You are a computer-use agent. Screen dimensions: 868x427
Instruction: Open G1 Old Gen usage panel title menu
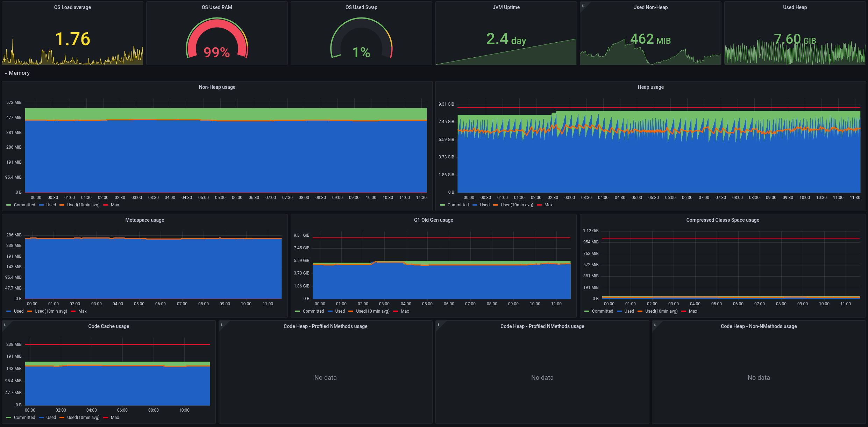coord(433,220)
